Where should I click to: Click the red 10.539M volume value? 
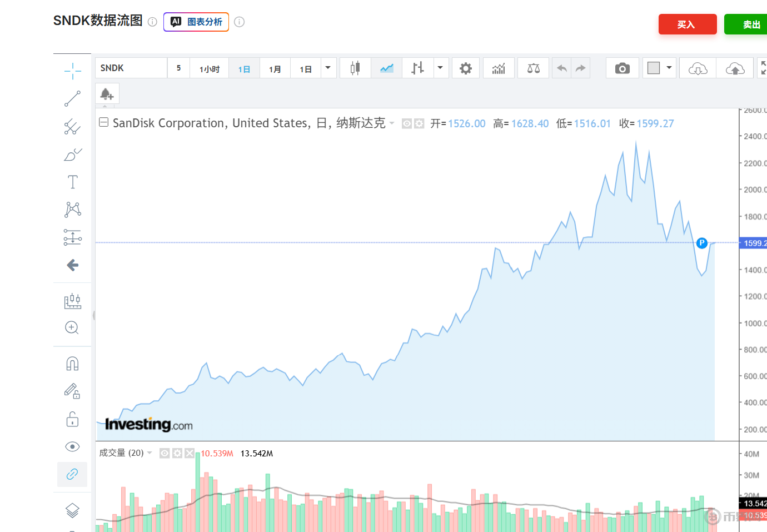point(217,454)
